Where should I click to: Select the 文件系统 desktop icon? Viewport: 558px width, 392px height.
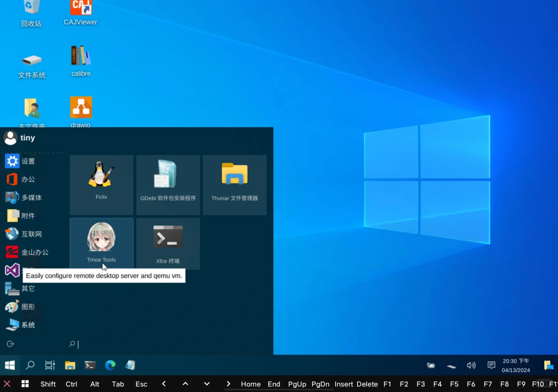tap(32, 66)
